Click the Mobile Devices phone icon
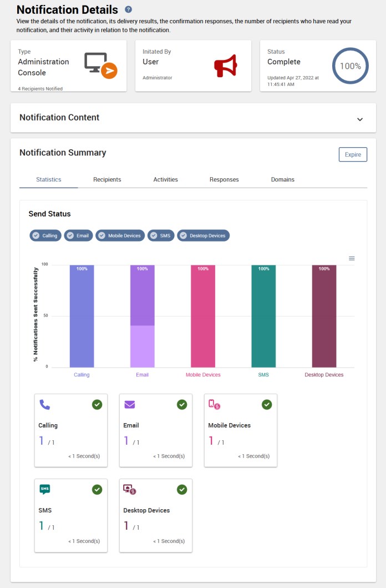 pos(215,405)
